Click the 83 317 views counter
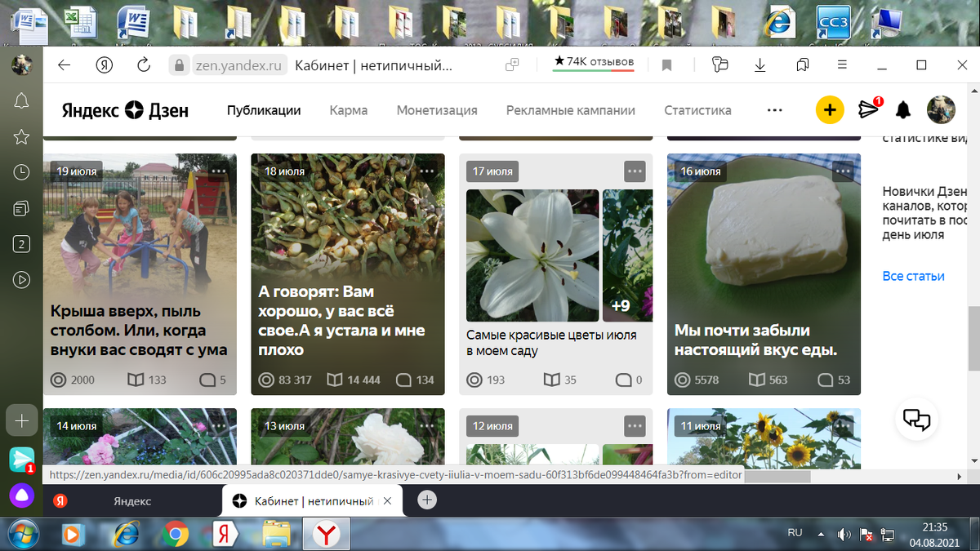 [285, 380]
